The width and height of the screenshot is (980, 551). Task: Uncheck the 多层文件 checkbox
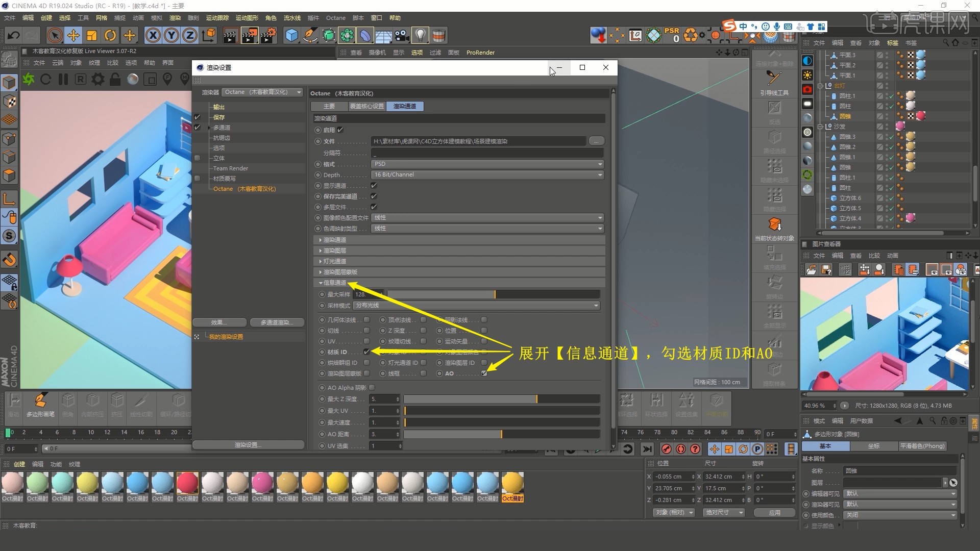point(374,207)
